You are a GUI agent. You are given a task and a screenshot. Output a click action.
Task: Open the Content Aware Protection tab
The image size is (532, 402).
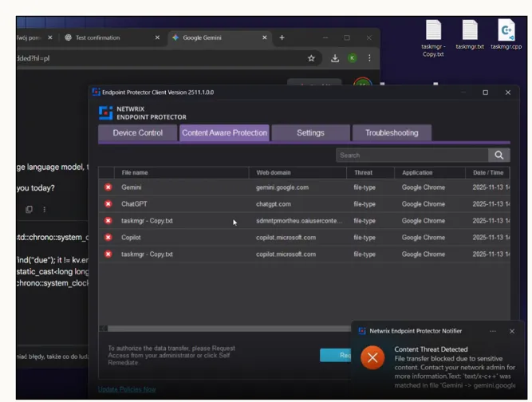tap(224, 132)
